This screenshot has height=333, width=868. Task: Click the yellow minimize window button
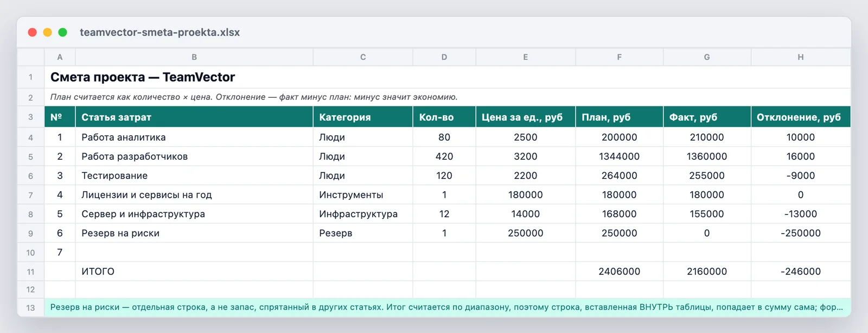coord(48,33)
